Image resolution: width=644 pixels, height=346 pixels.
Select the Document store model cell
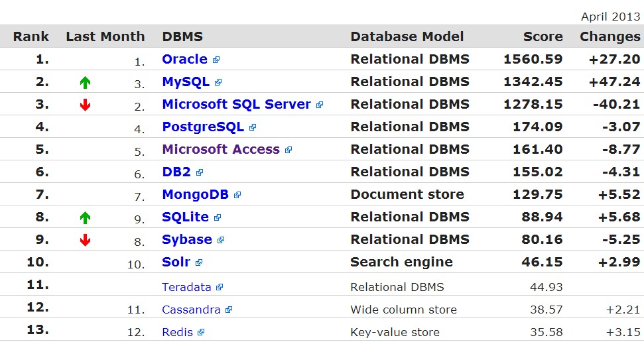coord(407,194)
